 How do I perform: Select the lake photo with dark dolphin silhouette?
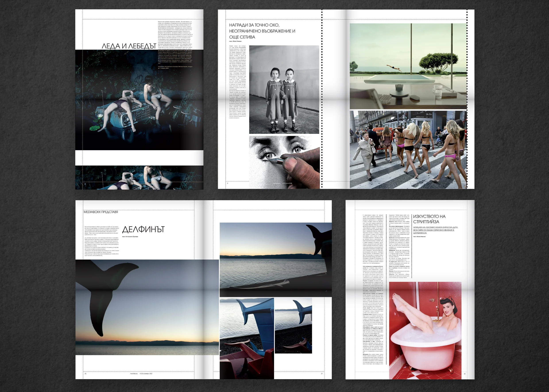[276, 259]
